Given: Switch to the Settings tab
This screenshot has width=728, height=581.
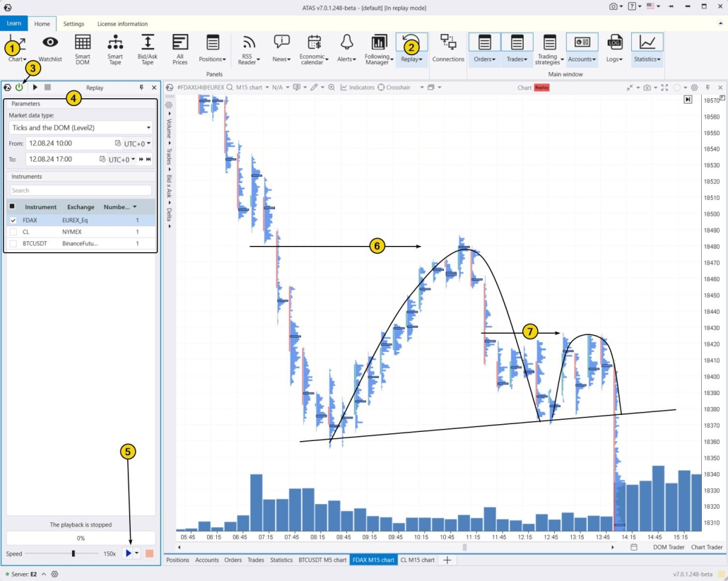Looking at the screenshot, I should [74, 23].
